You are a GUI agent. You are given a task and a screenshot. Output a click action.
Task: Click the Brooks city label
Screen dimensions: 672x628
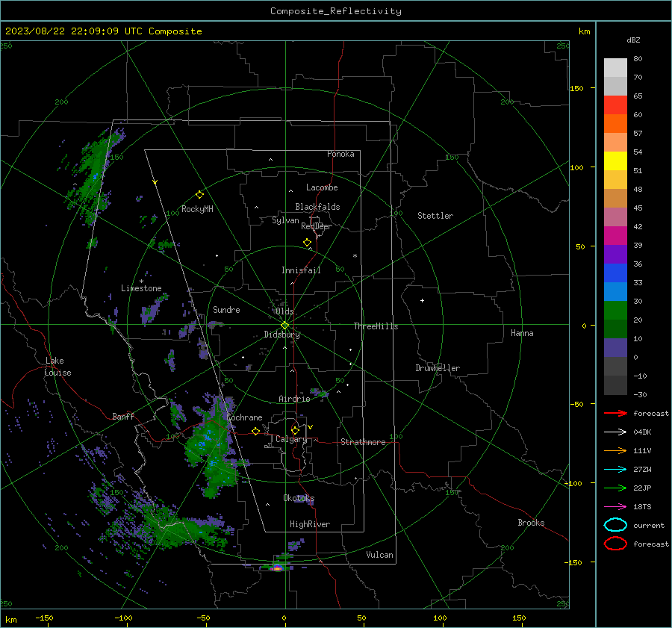(531, 523)
